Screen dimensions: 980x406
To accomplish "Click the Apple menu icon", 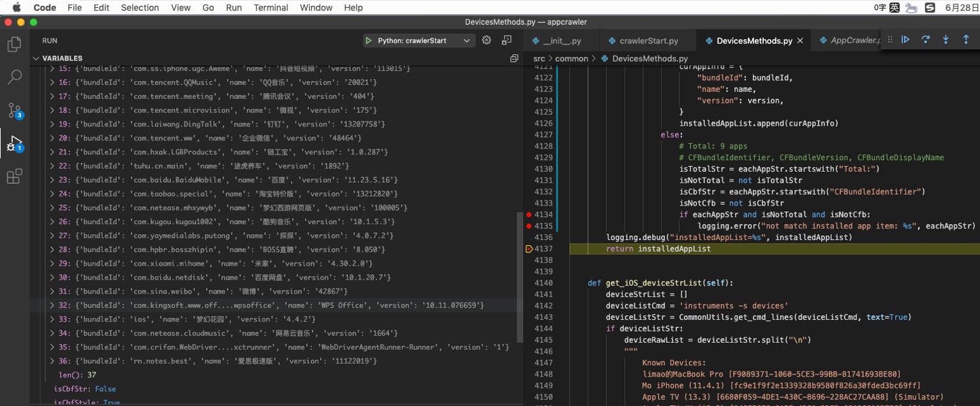I will pyautogui.click(x=17, y=8).
